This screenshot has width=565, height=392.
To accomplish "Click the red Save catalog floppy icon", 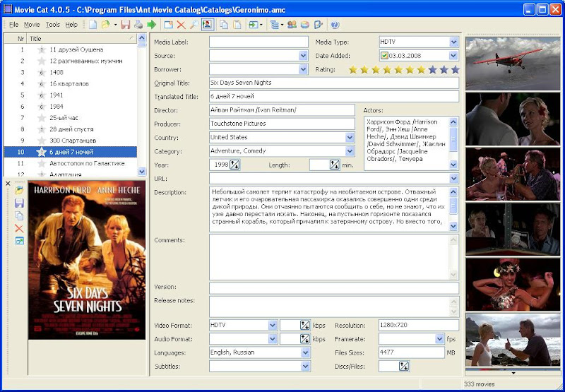I will click(125, 25).
